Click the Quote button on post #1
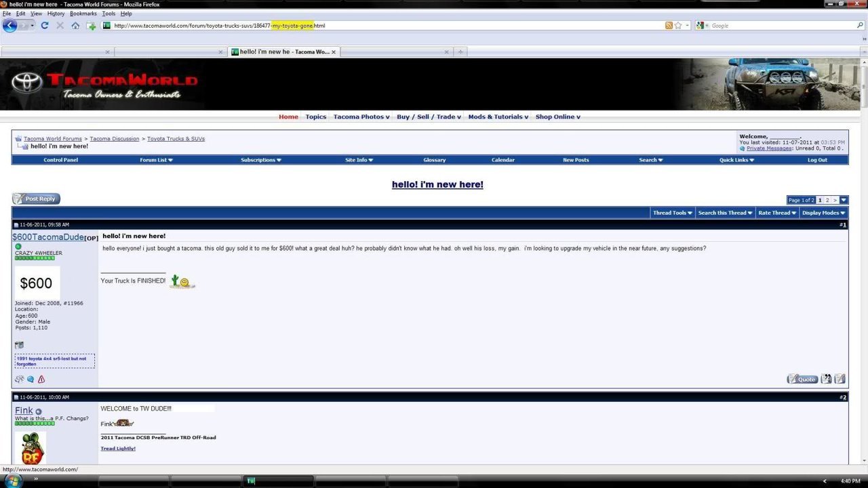This screenshot has height=488, width=868. tap(802, 379)
